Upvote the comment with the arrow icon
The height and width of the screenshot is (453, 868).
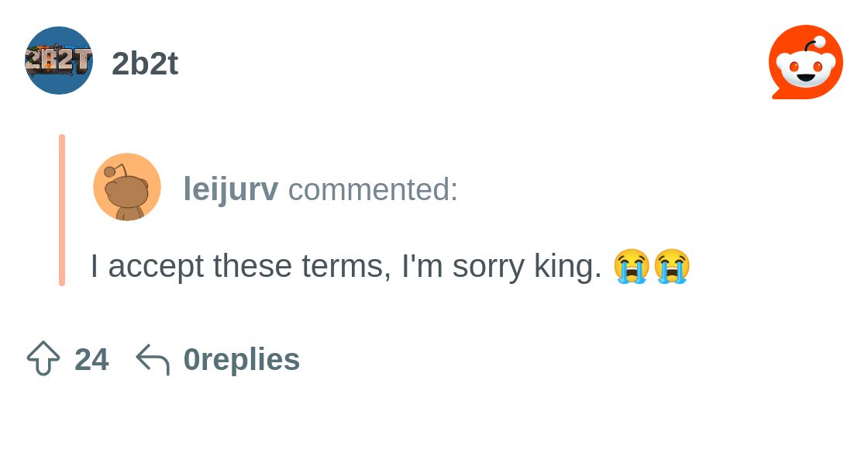[43, 359]
